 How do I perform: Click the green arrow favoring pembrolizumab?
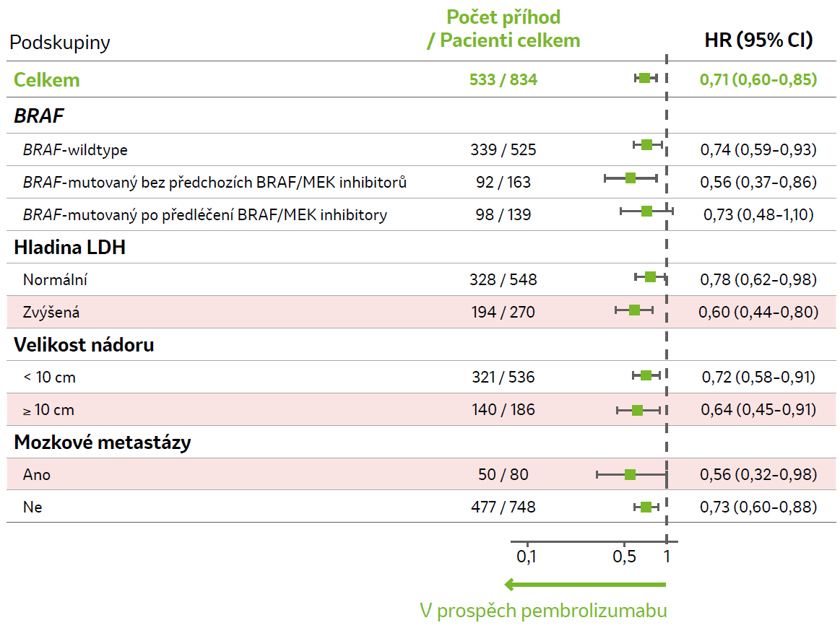pos(585,584)
